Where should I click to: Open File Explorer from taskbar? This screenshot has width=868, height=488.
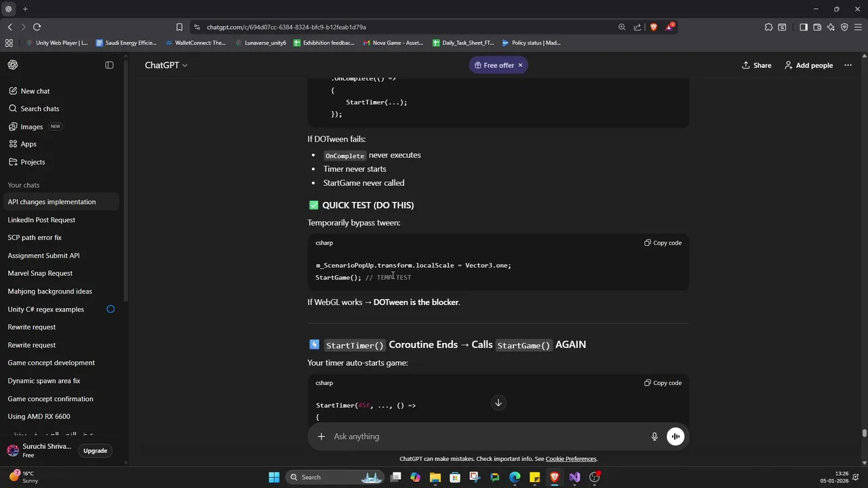pyautogui.click(x=435, y=477)
